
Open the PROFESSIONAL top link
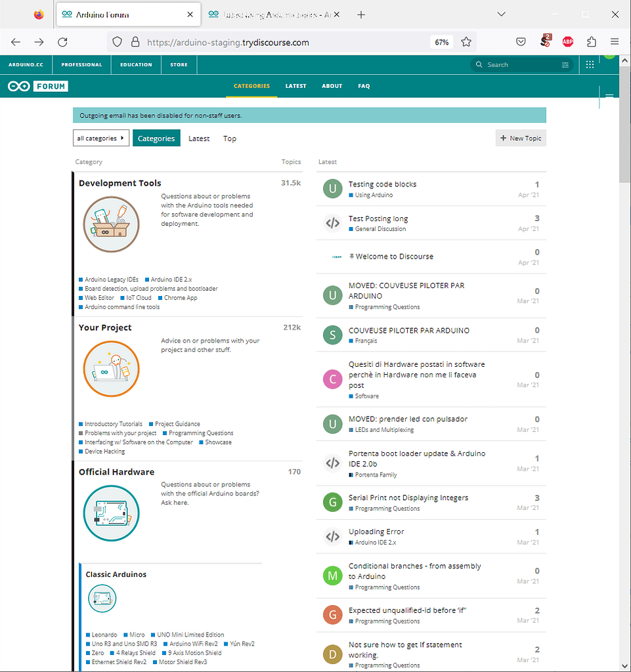[81, 65]
